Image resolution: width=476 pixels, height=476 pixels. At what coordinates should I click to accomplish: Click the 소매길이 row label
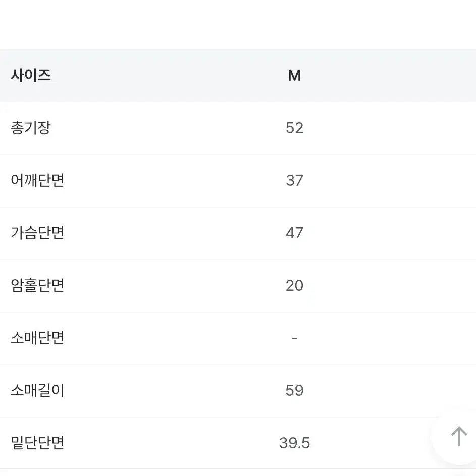click(37, 390)
